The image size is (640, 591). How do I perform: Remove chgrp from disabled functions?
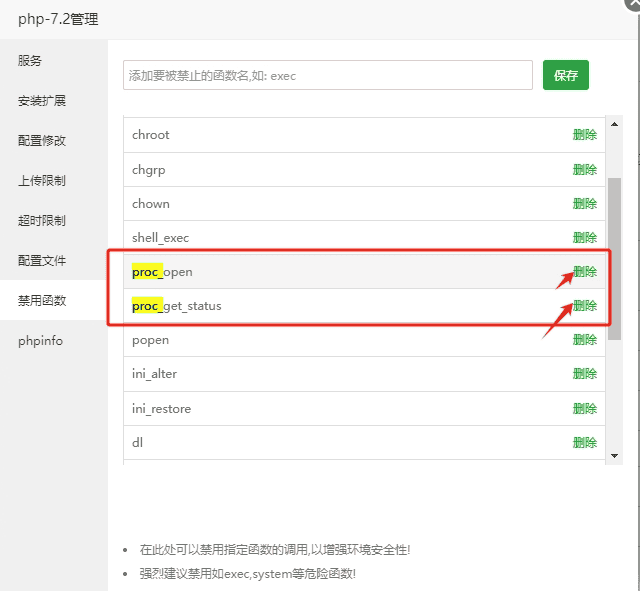pyautogui.click(x=585, y=170)
